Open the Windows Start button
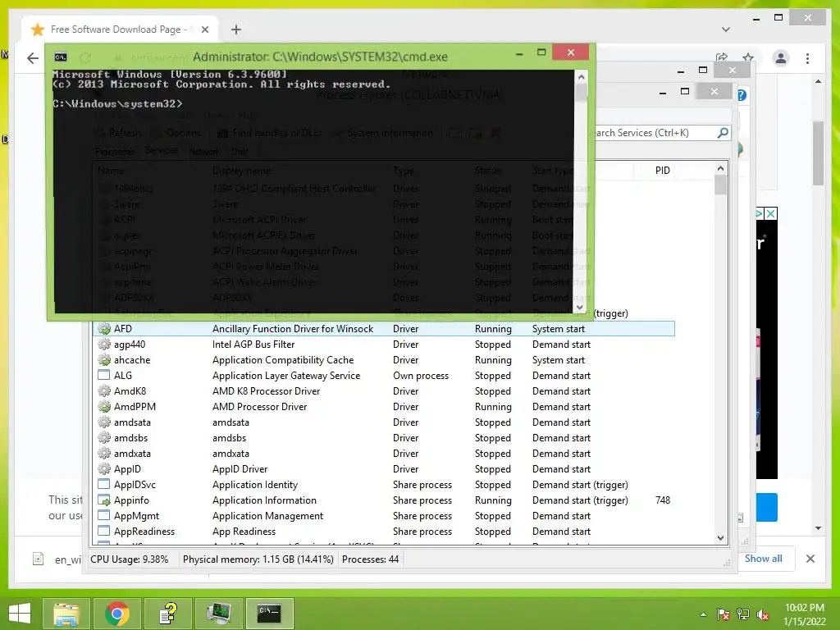This screenshot has height=630, width=840. tap(20, 613)
